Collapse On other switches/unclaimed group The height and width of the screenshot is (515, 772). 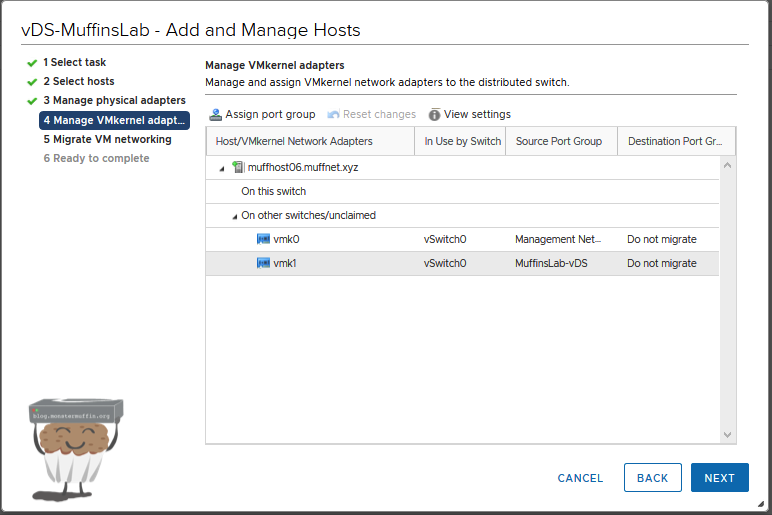pyautogui.click(x=235, y=216)
